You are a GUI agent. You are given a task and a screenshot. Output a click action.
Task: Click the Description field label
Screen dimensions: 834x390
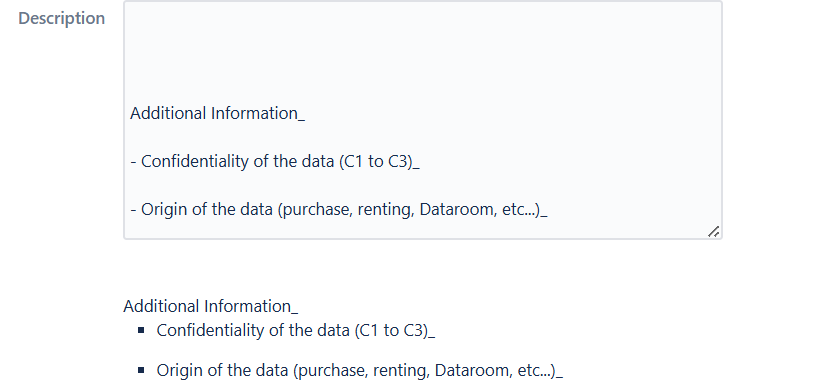click(62, 18)
